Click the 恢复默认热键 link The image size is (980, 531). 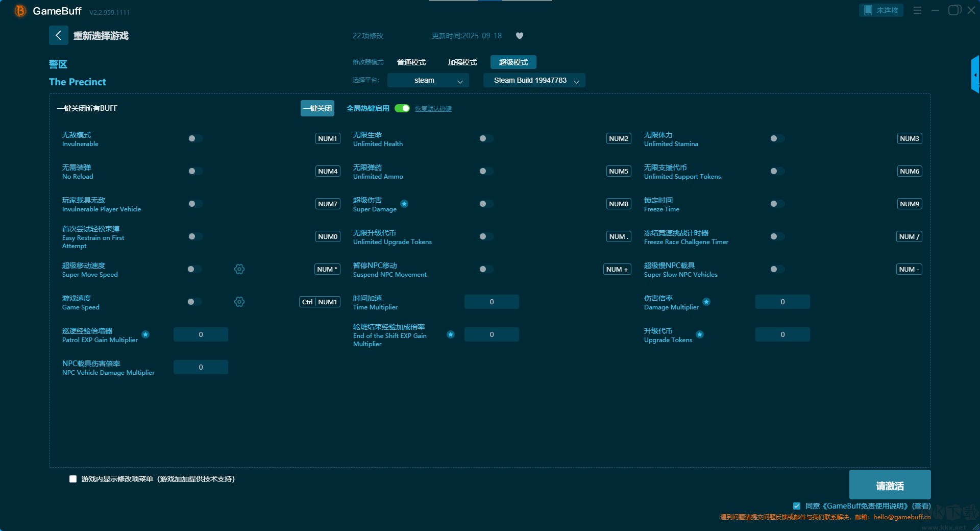coord(433,109)
